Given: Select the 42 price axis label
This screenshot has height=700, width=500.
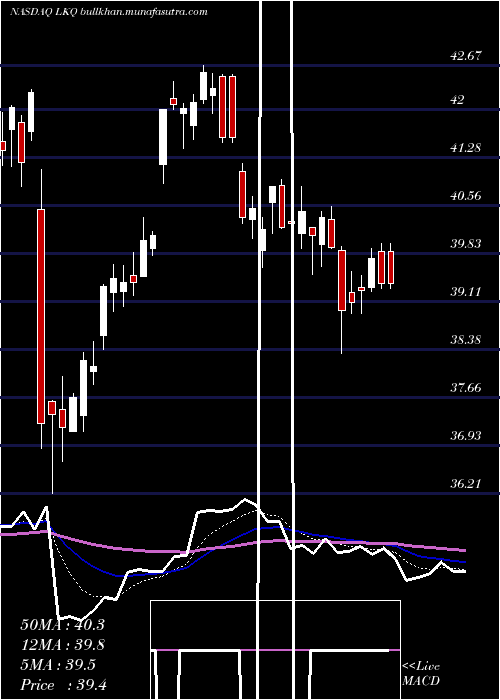Looking at the screenshot, I should point(458,100).
